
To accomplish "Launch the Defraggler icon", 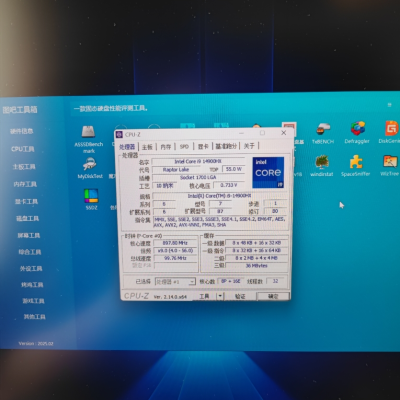I will pyautogui.click(x=357, y=129).
